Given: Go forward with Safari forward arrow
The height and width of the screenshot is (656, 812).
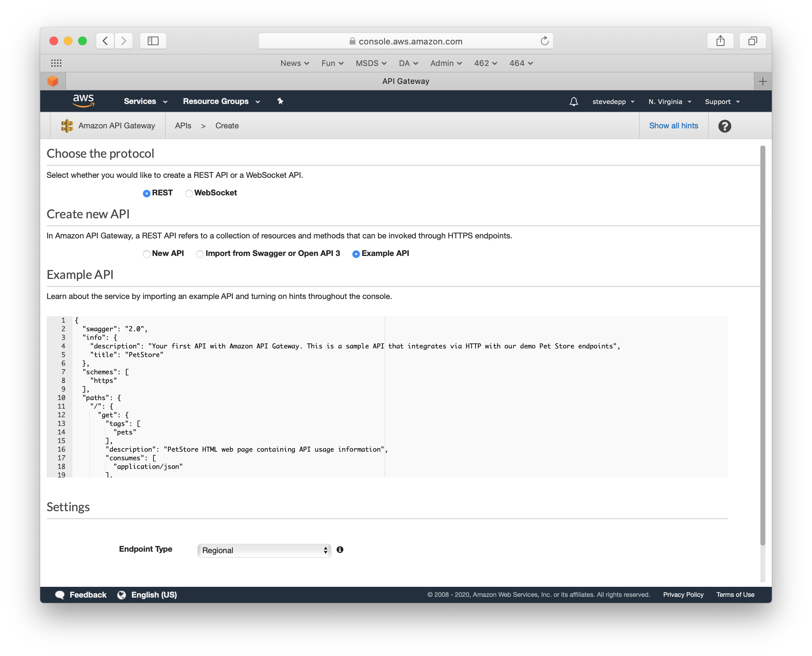Looking at the screenshot, I should [x=124, y=41].
